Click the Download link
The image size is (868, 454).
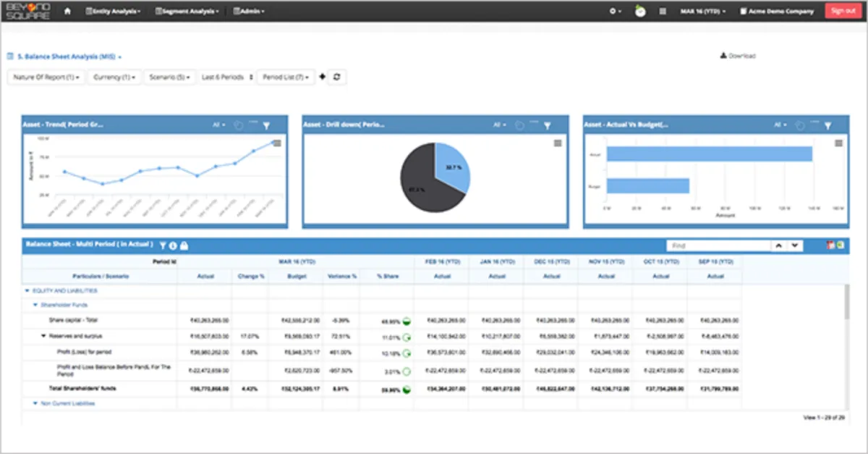(738, 56)
